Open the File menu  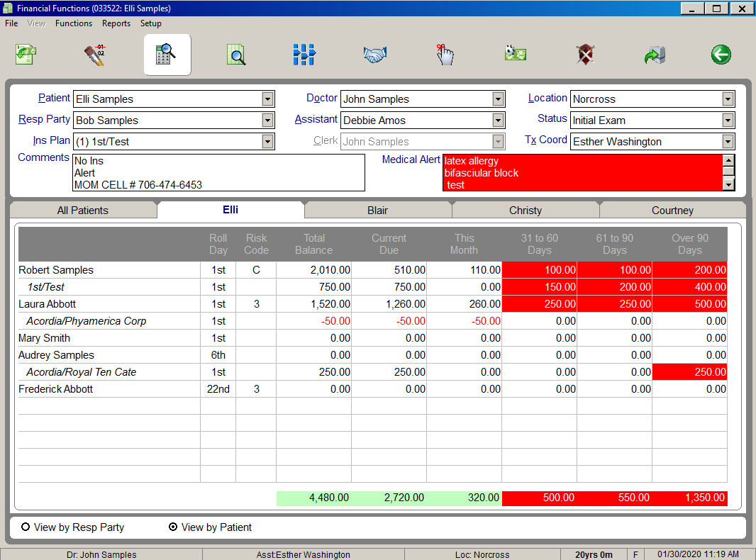11,23
